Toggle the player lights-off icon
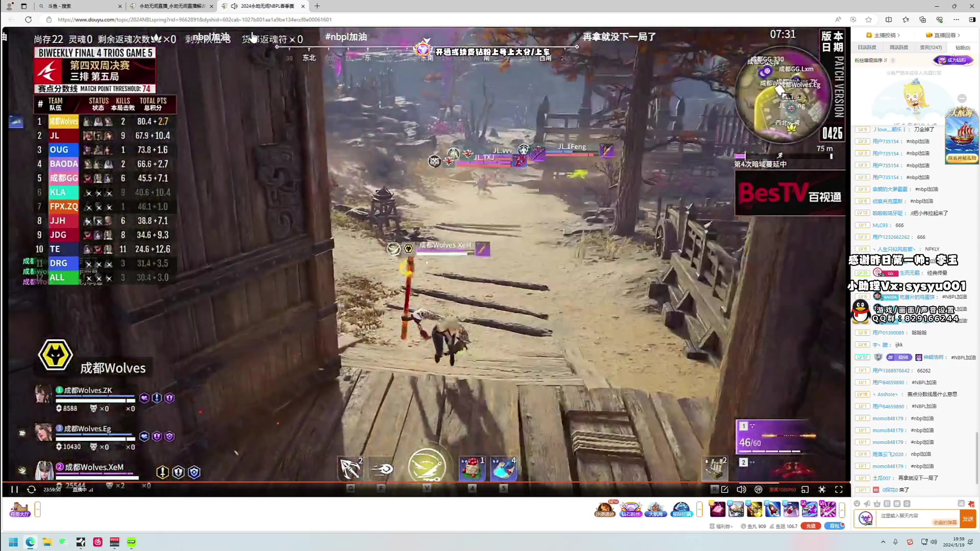Viewport: 980px width, 551px height. (x=822, y=489)
